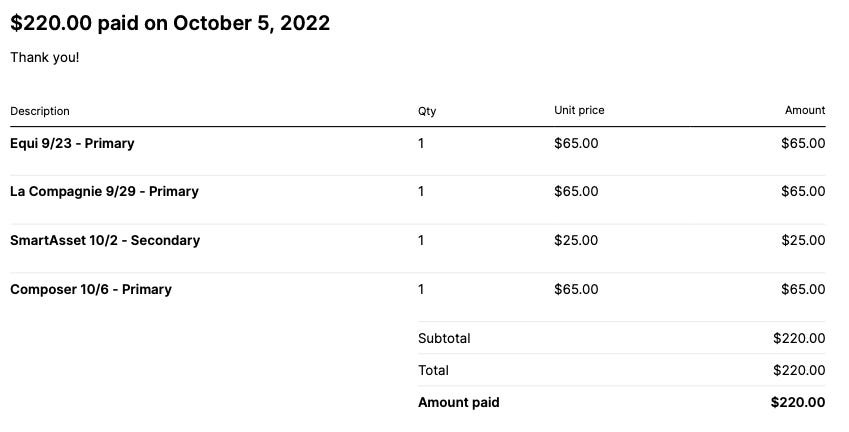Screen dimensions: 849x432
Task: Click the La Compagnie row amount
Action: (804, 192)
